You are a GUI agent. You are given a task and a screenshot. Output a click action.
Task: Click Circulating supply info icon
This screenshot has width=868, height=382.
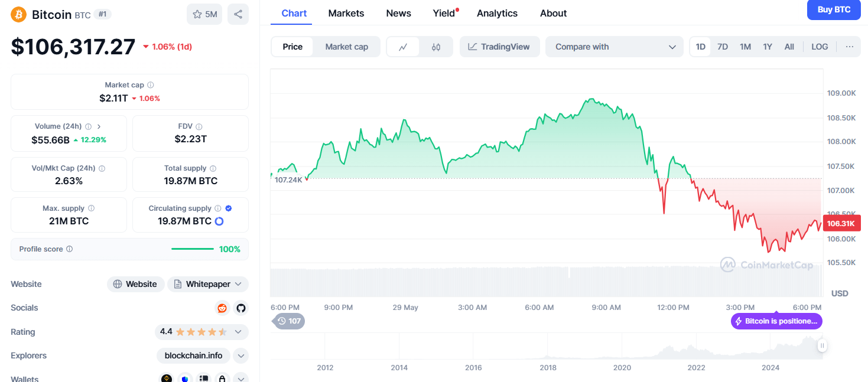click(x=218, y=208)
